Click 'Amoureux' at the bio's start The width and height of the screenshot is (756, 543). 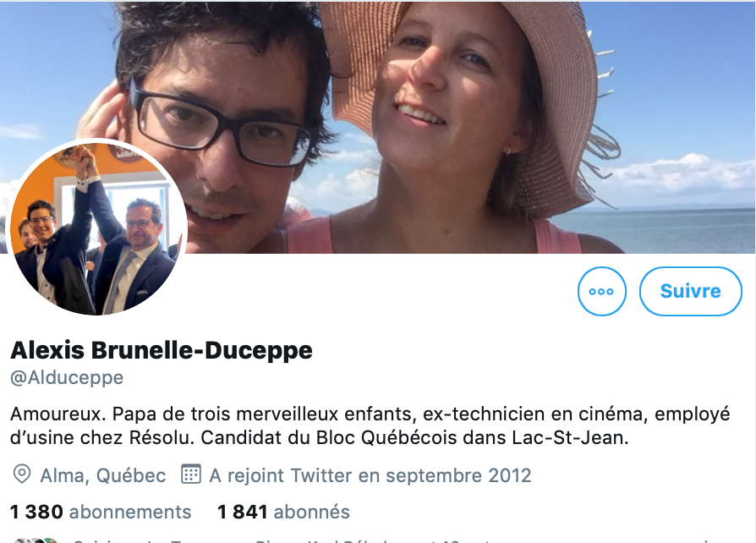(58, 414)
